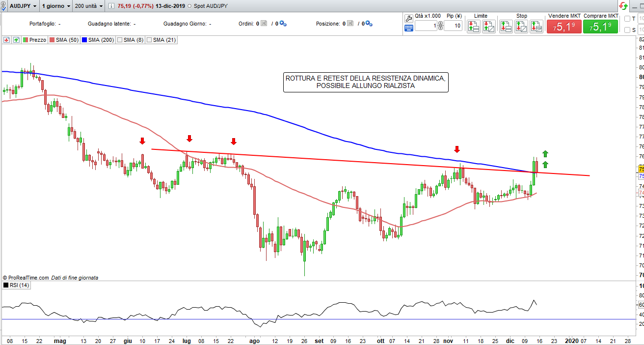Click the red down-arrow indicator icon
The image size is (644, 345).
7,40
